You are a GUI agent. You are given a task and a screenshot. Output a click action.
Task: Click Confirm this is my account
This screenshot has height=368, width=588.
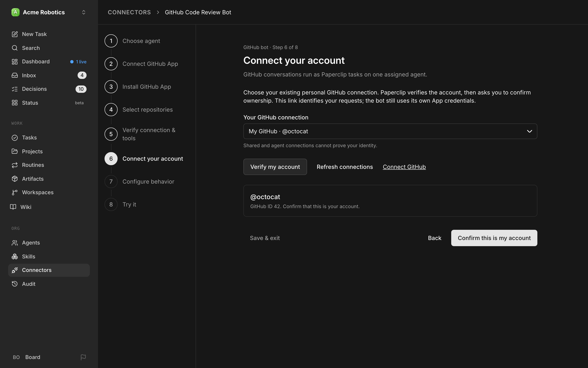tap(494, 238)
